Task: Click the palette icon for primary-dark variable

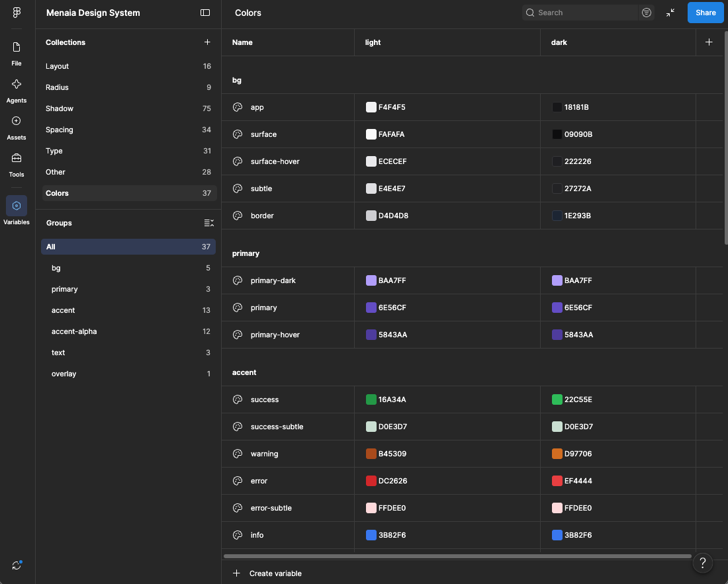Action: click(x=238, y=280)
